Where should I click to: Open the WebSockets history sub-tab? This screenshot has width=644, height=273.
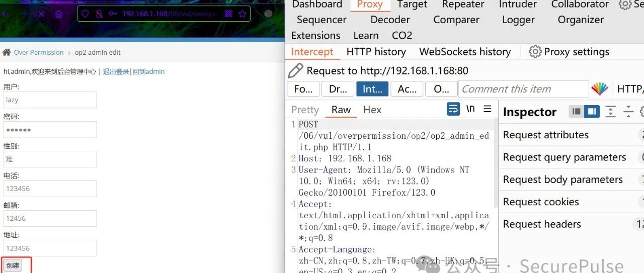coord(465,52)
